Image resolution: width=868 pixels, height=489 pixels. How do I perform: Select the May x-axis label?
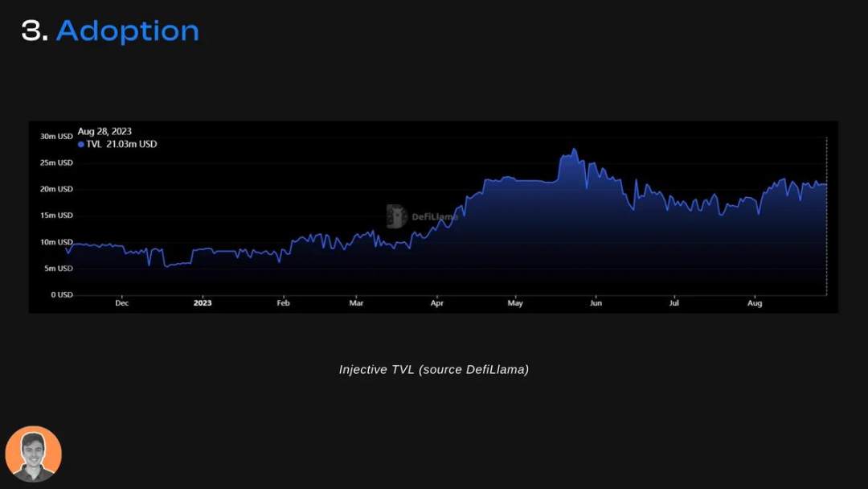coord(515,303)
